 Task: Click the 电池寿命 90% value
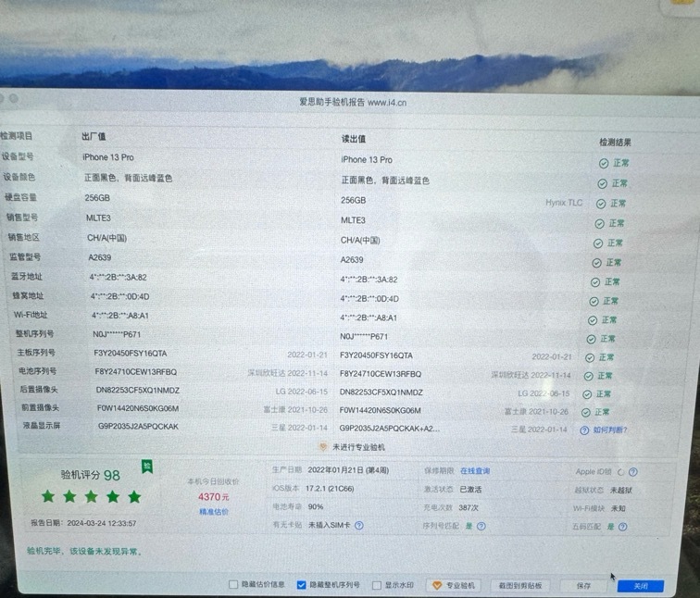point(316,507)
